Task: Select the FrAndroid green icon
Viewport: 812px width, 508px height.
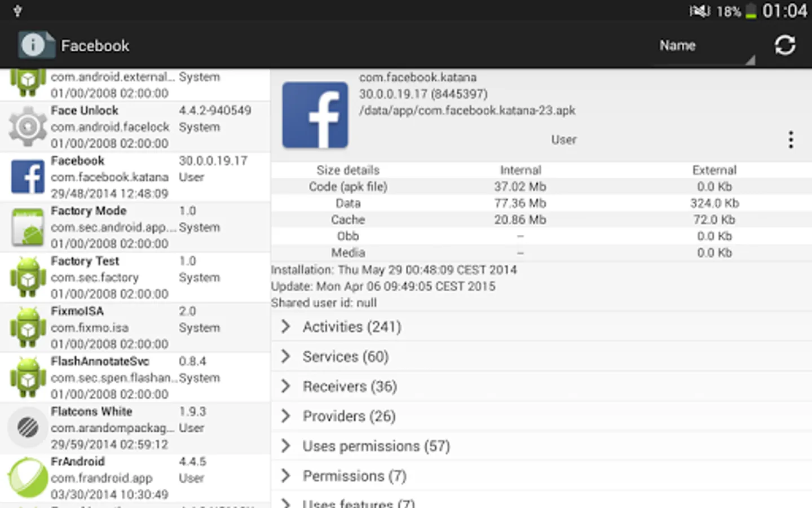Action: pyautogui.click(x=27, y=478)
